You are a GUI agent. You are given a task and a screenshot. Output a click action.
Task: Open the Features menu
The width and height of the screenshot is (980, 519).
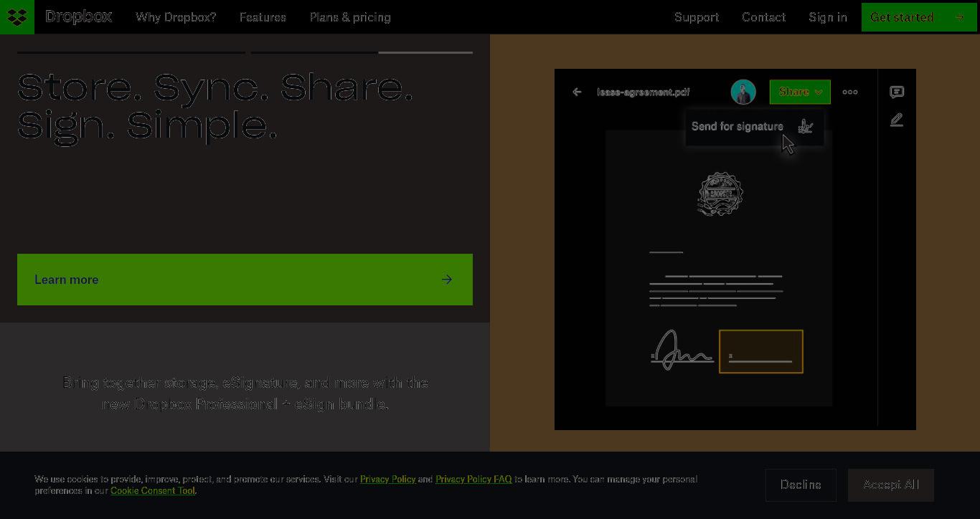tap(263, 17)
